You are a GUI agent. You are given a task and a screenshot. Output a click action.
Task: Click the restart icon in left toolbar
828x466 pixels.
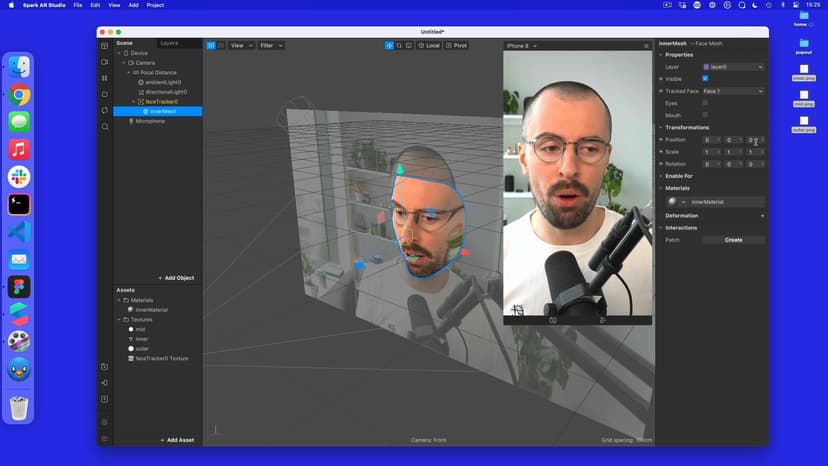pos(105,110)
